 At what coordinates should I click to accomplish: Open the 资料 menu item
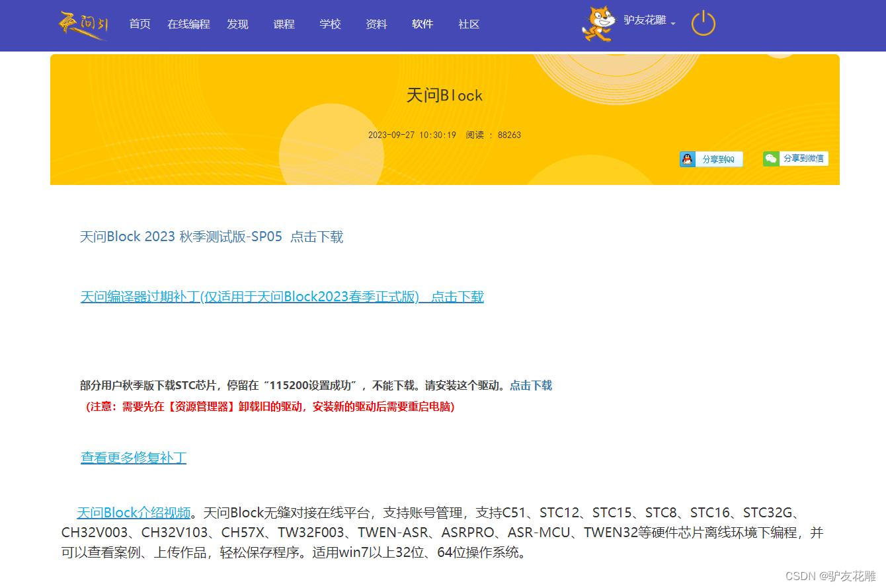tap(376, 24)
